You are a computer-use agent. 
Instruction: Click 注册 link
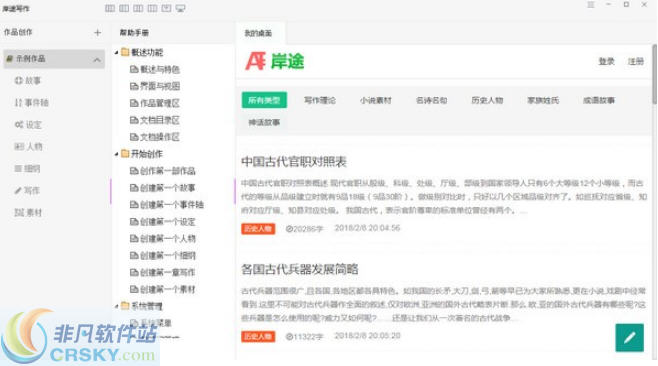tap(636, 61)
